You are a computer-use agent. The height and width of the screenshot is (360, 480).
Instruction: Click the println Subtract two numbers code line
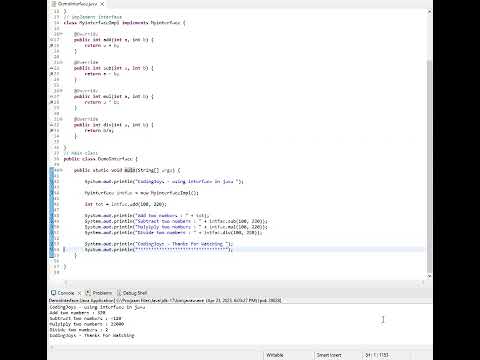click(x=176, y=221)
